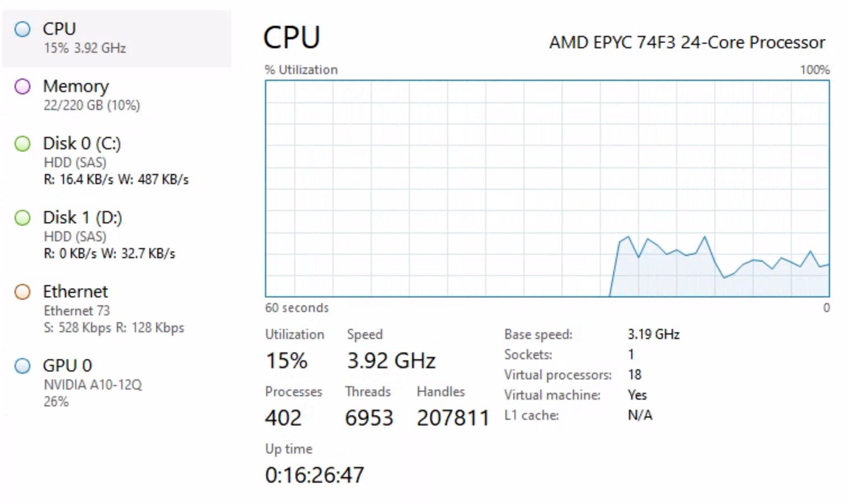Click AMD EPYC processor name text
This screenshot has height=504, width=848.
pos(687,43)
